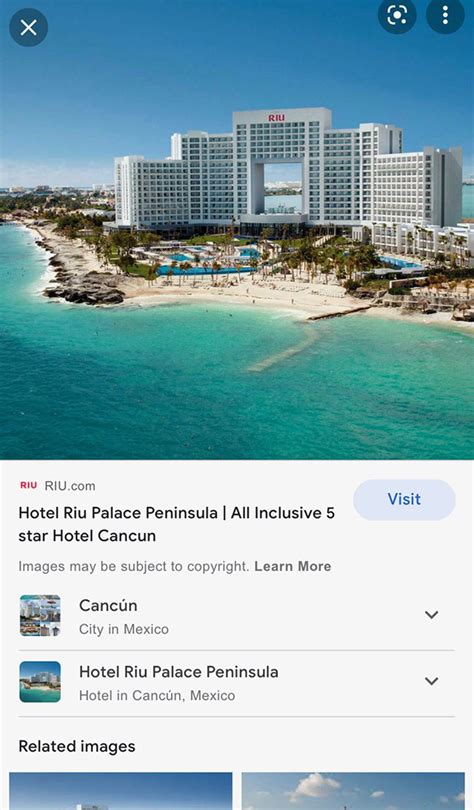Image resolution: width=474 pixels, height=810 pixels.
Task: Open the Learn More copyright link
Action: coord(293,566)
